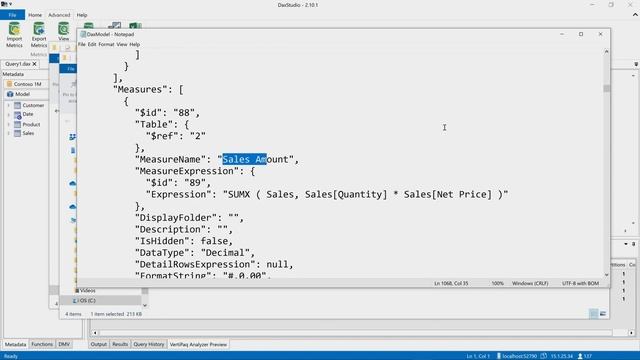
Task: Select the Date table icon
Action: pyautogui.click(x=18, y=115)
